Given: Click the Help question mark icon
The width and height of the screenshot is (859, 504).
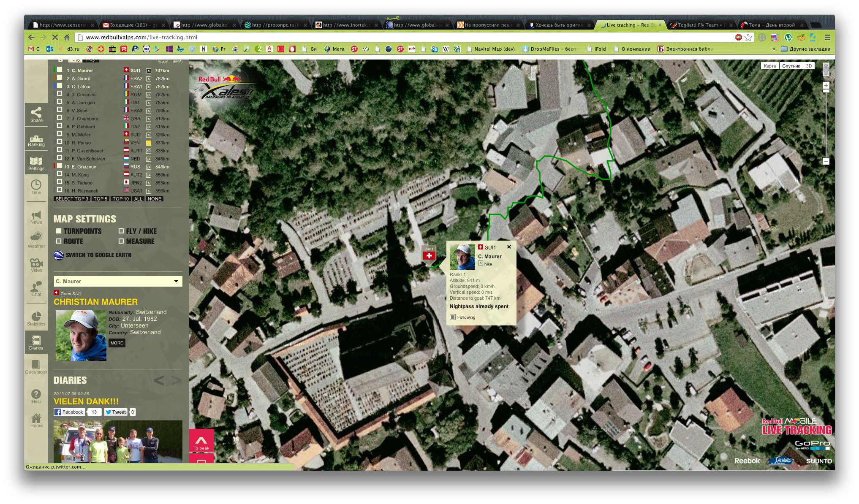Looking at the screenshot, I should coord(36,395).
